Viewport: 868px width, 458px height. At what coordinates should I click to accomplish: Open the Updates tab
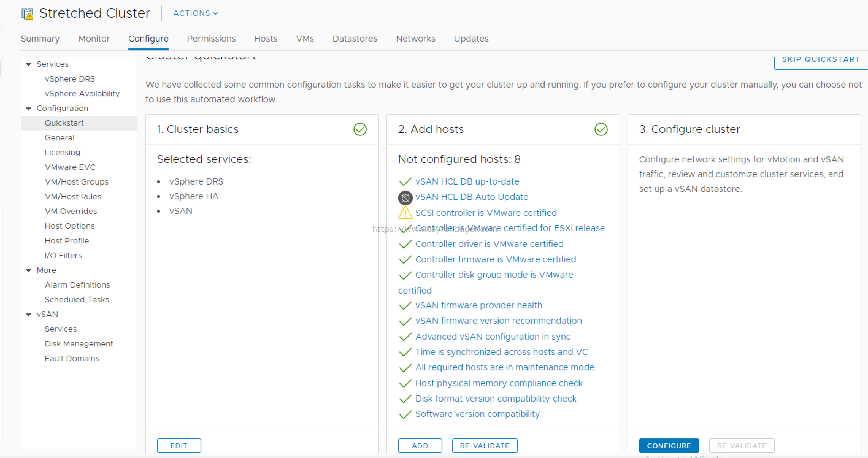[x=471, y=39]
